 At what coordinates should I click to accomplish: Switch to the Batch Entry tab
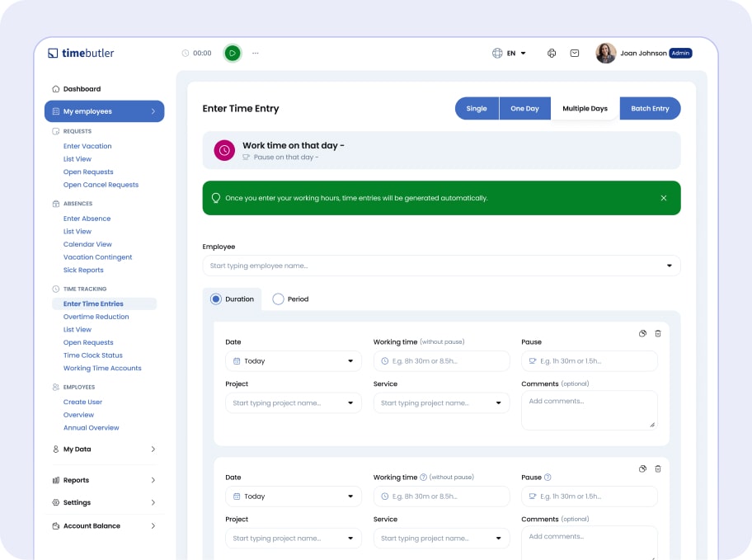(650, 109)
